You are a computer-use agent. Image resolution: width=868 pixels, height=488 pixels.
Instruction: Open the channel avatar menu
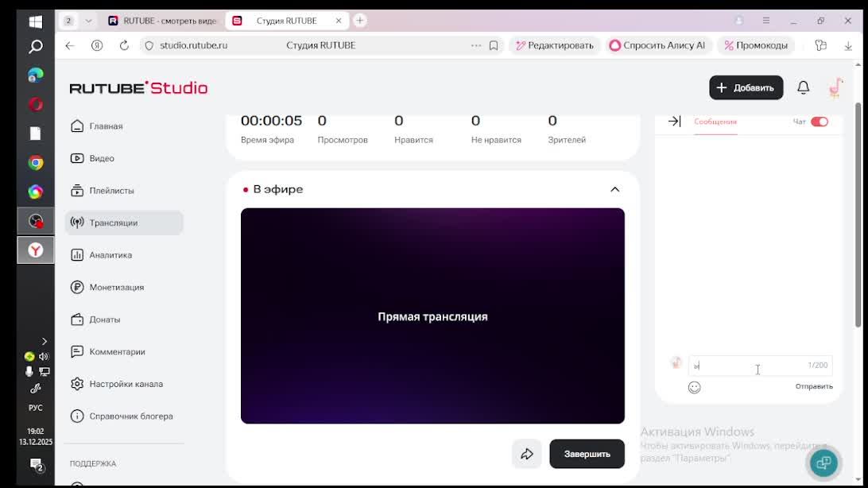point(836,87)
